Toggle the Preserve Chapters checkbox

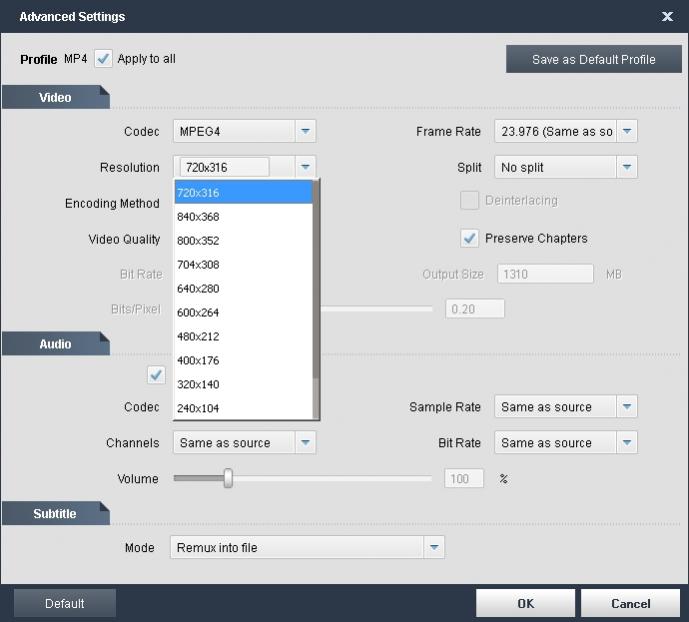(x=469, y=238)
